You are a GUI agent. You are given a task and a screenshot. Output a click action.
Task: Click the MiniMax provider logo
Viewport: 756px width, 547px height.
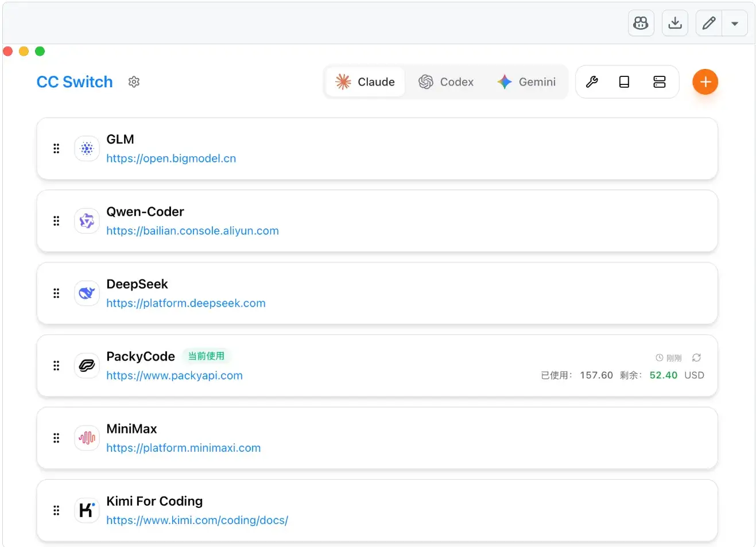coord(87,438)
